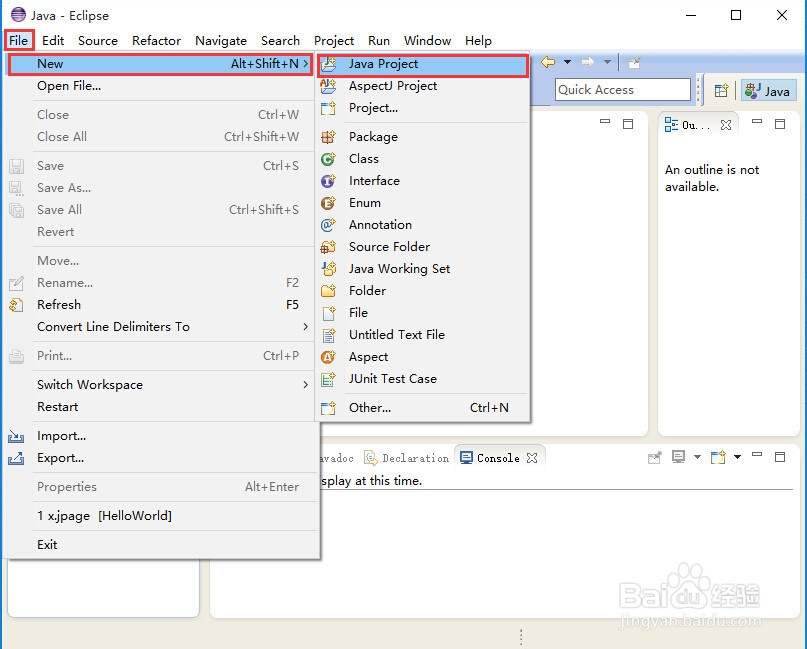The height and width of the screenshot is (649, 807).
Task: Click the back navigation yellow arrow
Action: (548, 62)
